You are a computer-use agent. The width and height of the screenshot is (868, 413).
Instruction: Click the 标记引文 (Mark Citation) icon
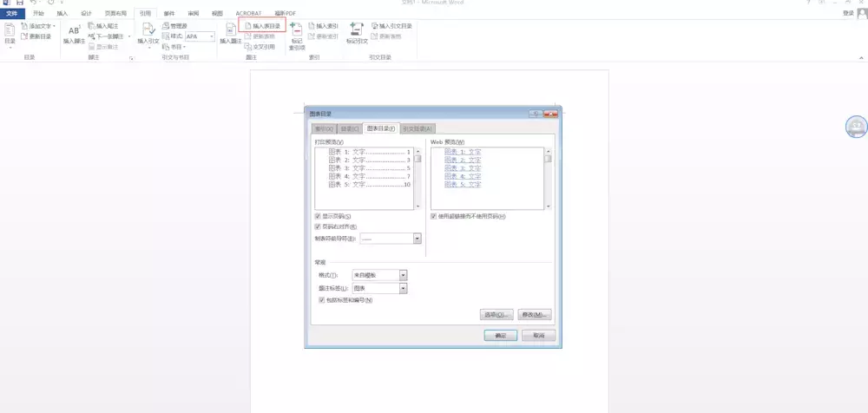(x=357, y=29)
